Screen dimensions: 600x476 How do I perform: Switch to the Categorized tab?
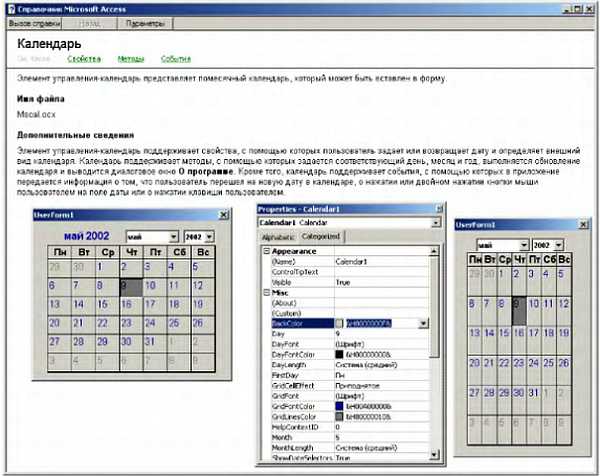[321, 236]
